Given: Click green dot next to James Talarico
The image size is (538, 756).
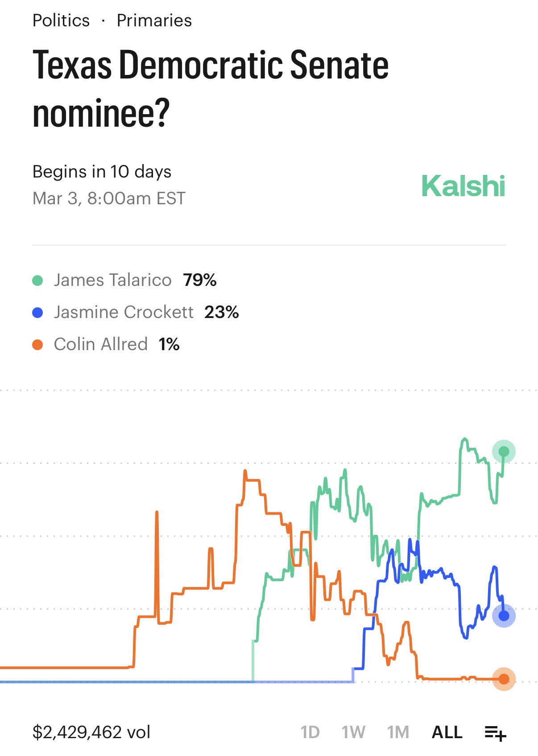Looking at the screenshot, I should tap(38, 281).
